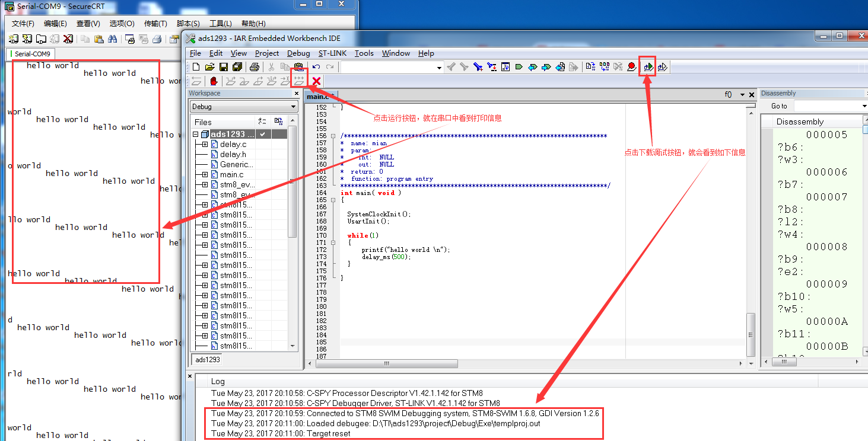Click the Go run icon in debug toolbar

(x=298, y=81)
